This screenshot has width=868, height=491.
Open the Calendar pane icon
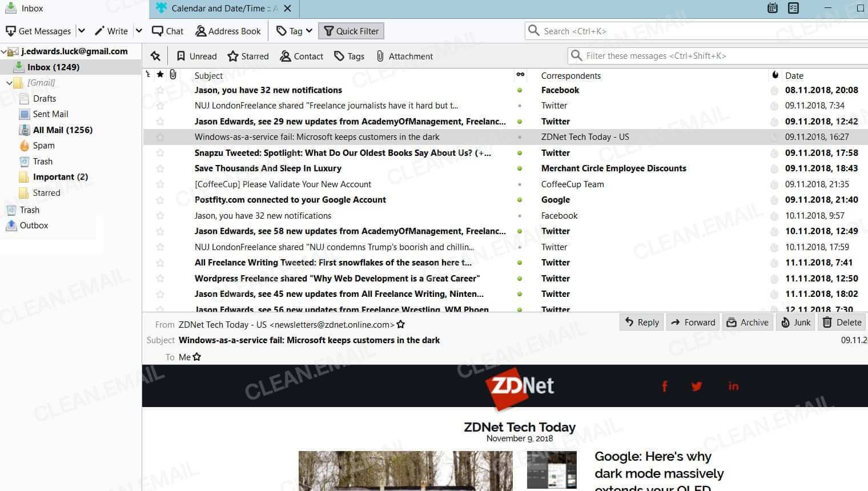point(772,8)
